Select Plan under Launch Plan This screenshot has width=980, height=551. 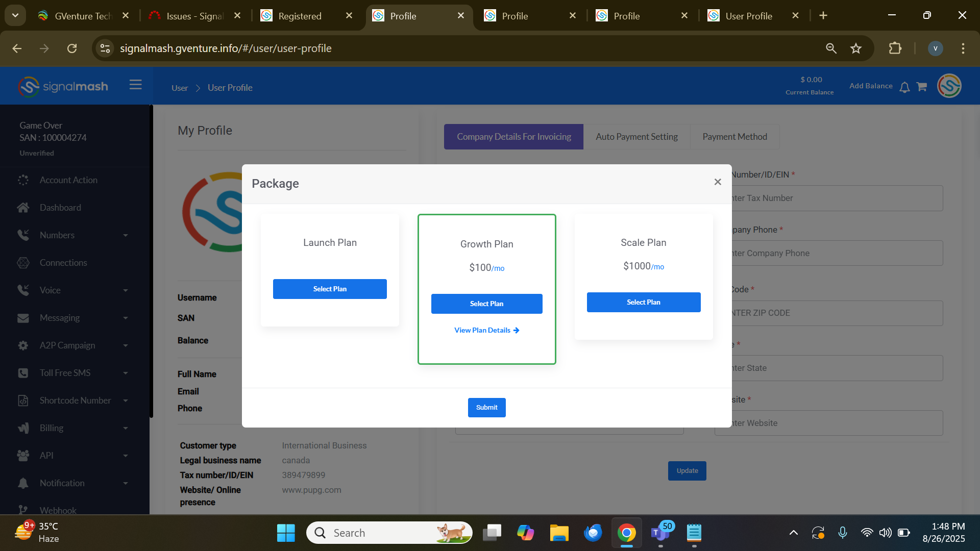[330, 289]
